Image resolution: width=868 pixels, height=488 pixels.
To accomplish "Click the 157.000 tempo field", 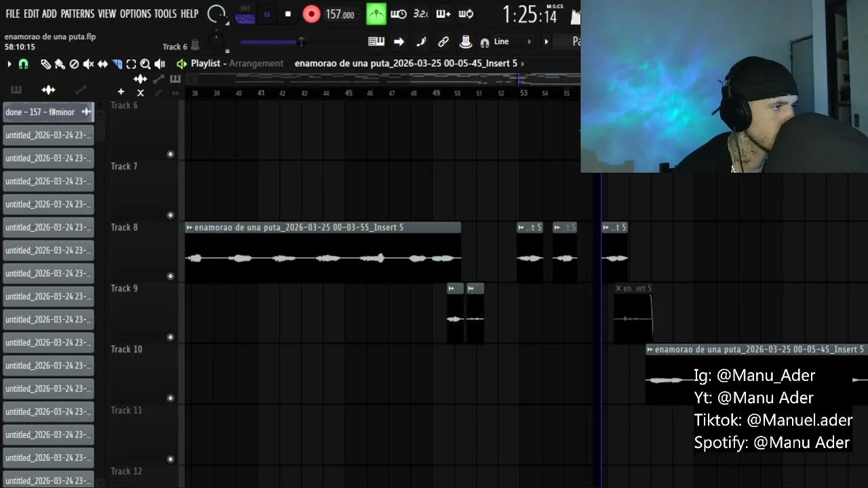I will pyautogui.click(x=340, y=14).
